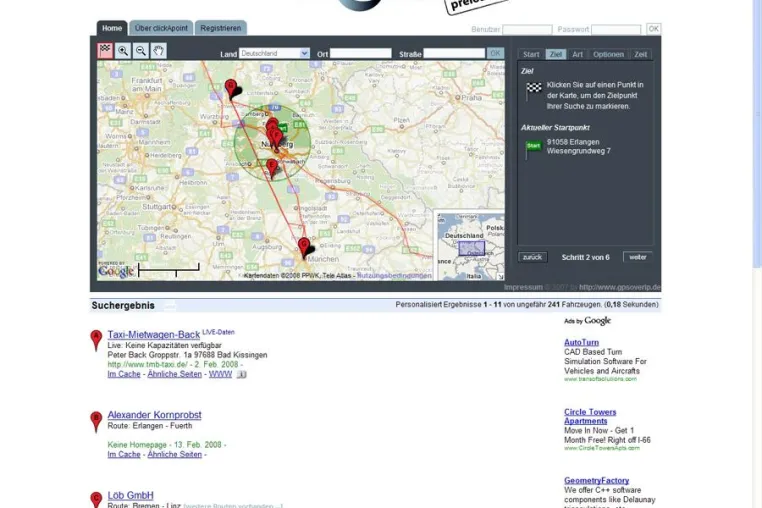
Task: Click the 'Schritt 2 von 6' text
Action: click(586, 257)
